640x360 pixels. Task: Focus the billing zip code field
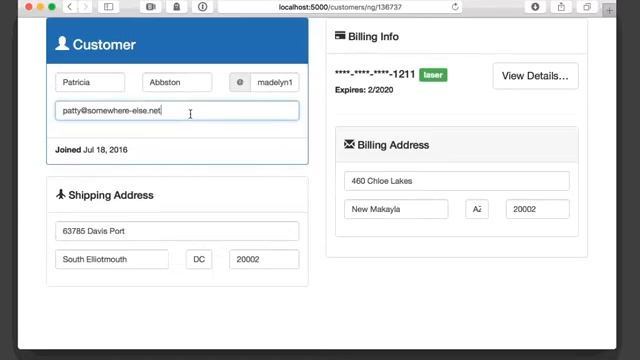click(538, 209)
